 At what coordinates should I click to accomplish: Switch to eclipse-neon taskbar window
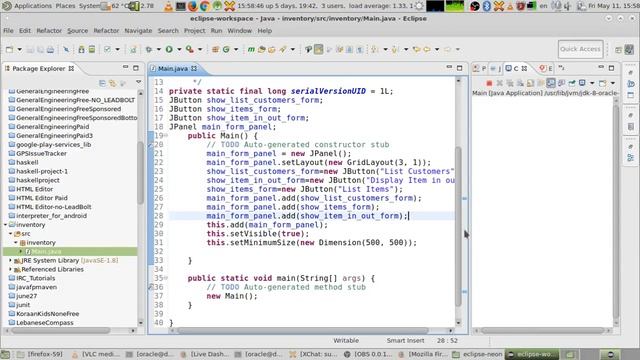(x=477, y=354)
